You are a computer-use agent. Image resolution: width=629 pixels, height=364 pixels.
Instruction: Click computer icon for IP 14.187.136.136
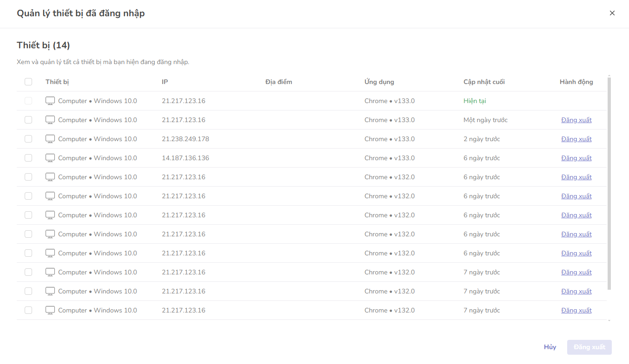(50, 158)
